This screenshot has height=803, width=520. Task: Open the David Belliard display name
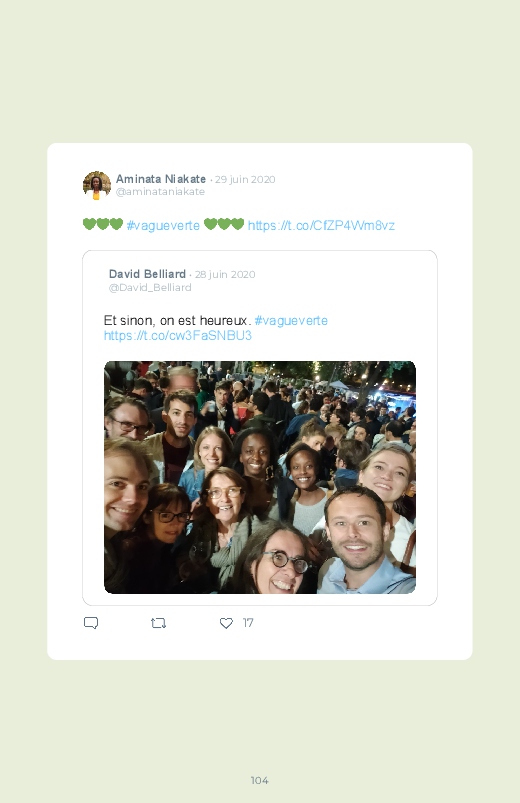coord(148,274)
